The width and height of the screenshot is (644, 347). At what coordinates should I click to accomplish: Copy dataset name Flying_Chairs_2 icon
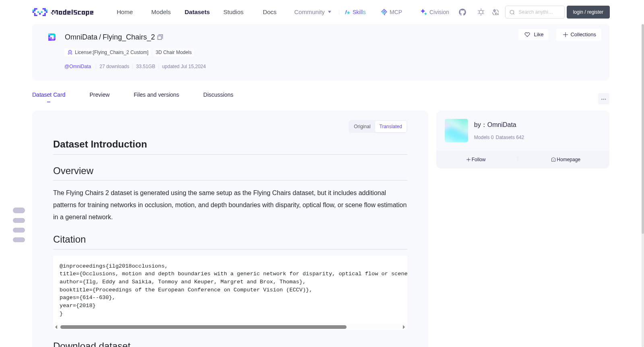coord(160,37)
